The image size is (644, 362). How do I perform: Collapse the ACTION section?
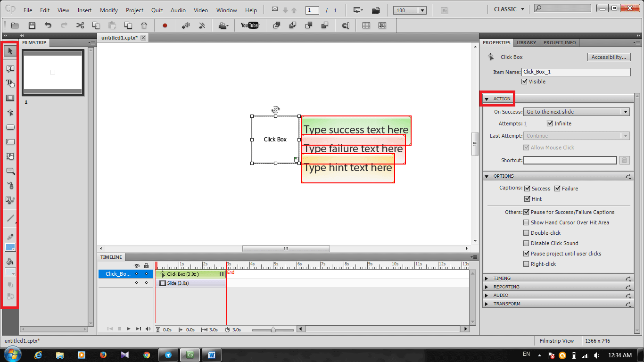tap(487, 99)
